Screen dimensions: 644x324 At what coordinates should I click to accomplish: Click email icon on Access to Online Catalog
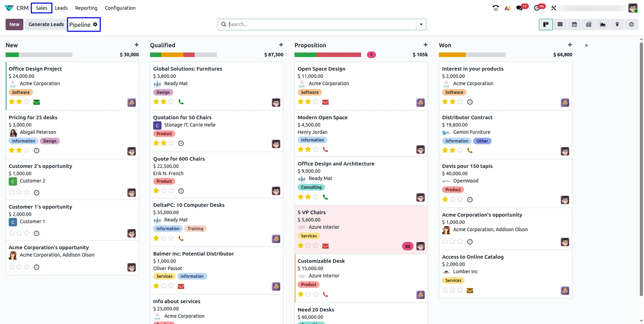470,291
